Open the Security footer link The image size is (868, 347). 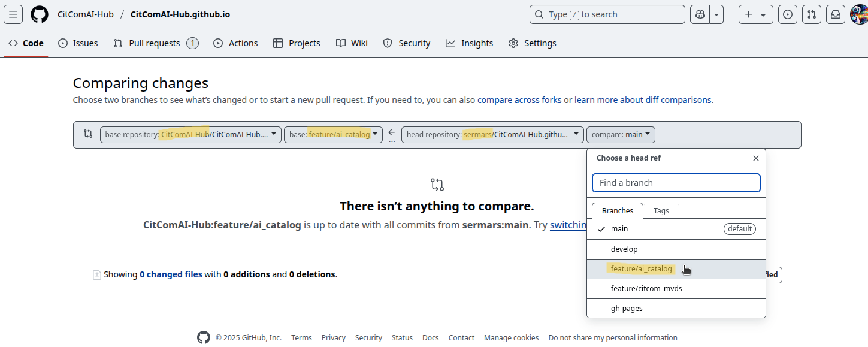pyautogui.click(x=368, y=338)
